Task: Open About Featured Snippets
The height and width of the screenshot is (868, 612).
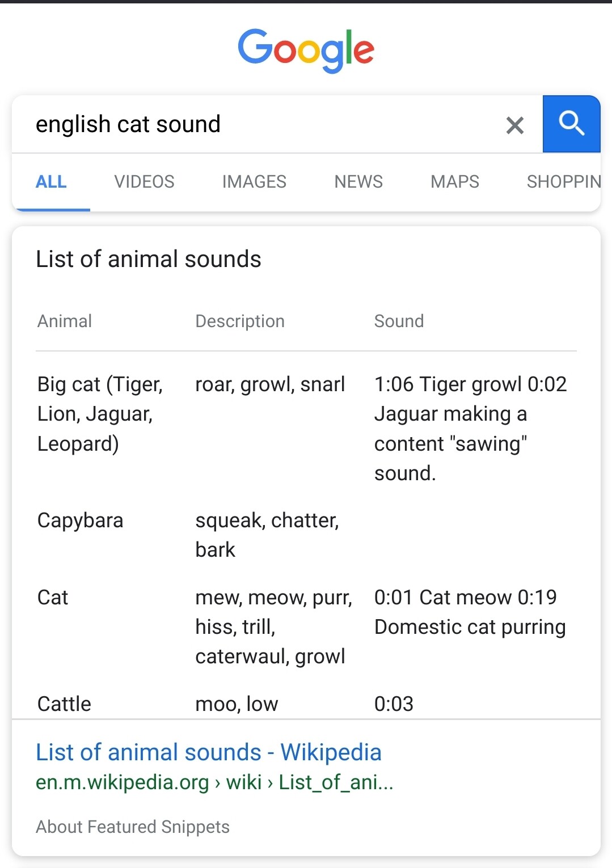Action: (x=133, y=827)
